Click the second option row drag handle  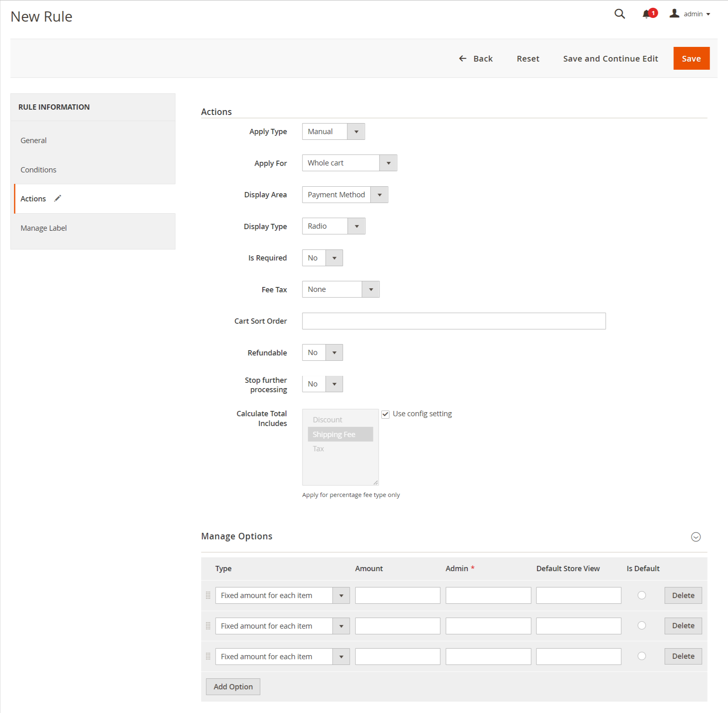pos(208,626)
